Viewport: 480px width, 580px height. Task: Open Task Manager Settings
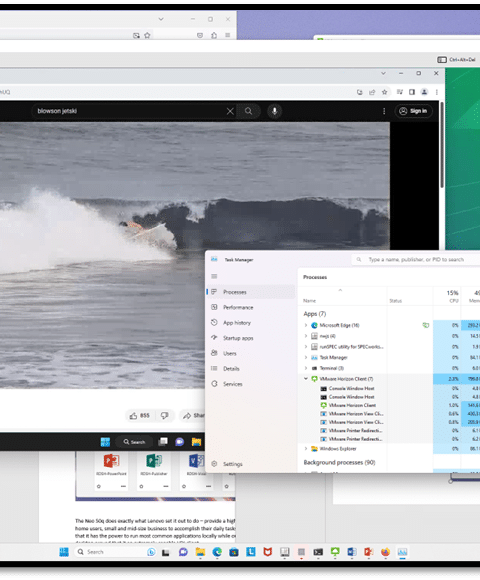pos(251,464)
